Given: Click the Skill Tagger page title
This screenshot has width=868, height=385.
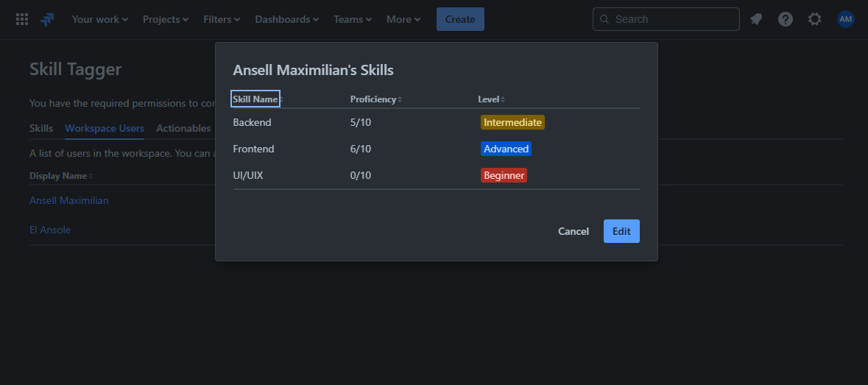Looking at the screenshot, I should (x=75, y=69).
